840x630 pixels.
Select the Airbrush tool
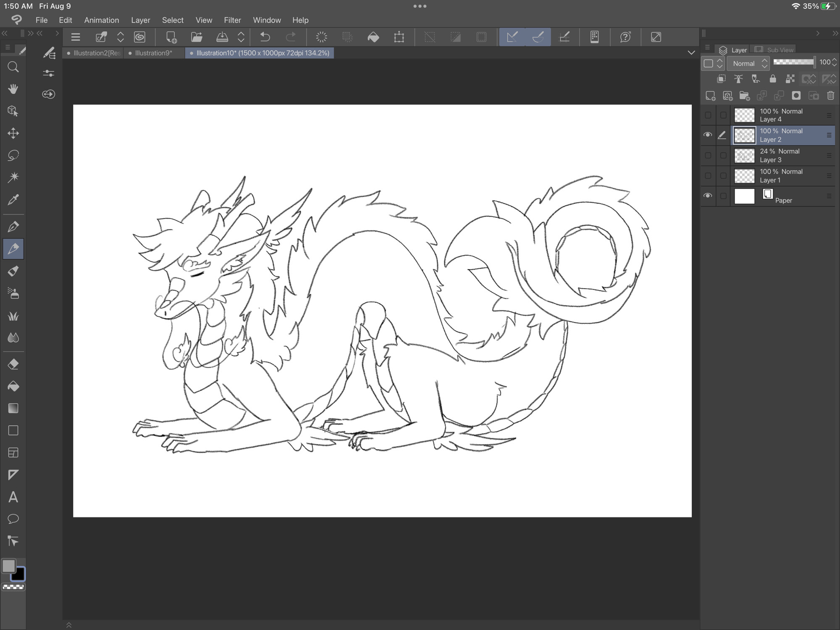click(x=13, y=293)
